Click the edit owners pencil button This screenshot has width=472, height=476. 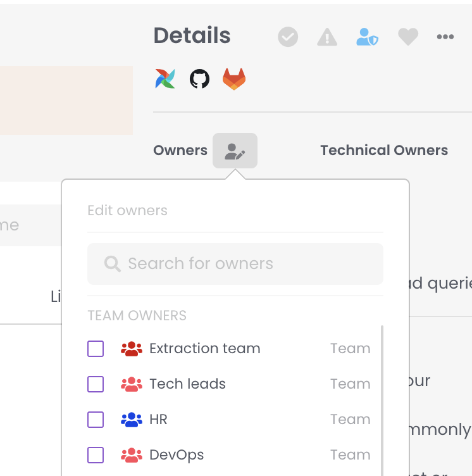click(x=235, y=151)
